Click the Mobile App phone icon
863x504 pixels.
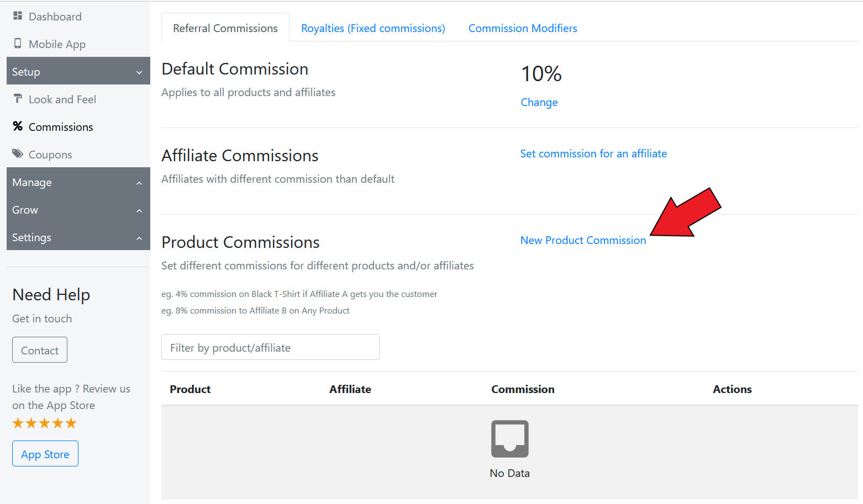(18, 44)
